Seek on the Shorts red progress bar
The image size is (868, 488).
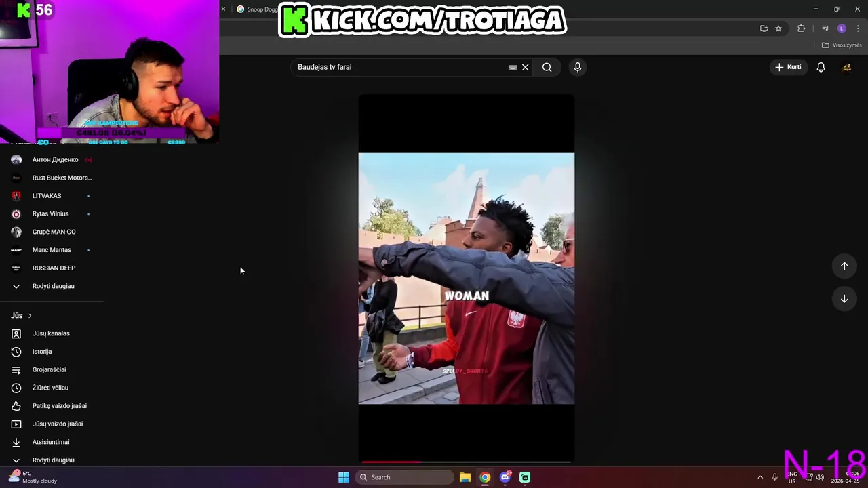click(466, 462)
